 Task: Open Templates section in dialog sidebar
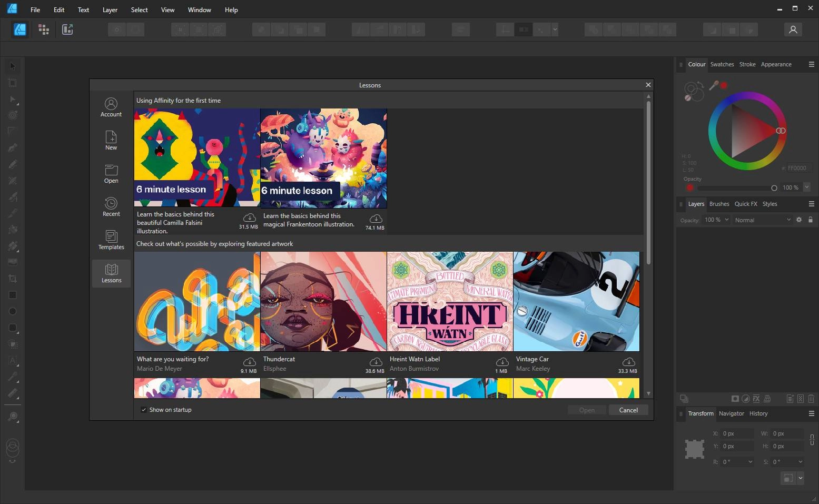(111, 240)
